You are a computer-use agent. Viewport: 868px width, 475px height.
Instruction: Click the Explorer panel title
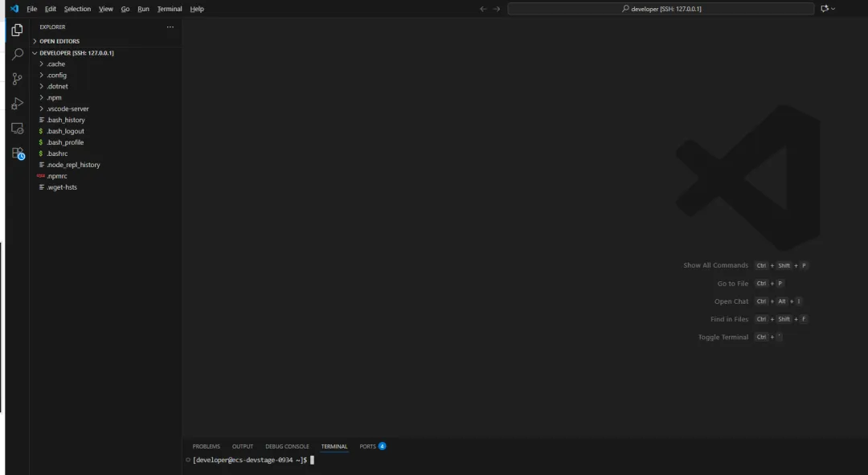click(52, 27)
